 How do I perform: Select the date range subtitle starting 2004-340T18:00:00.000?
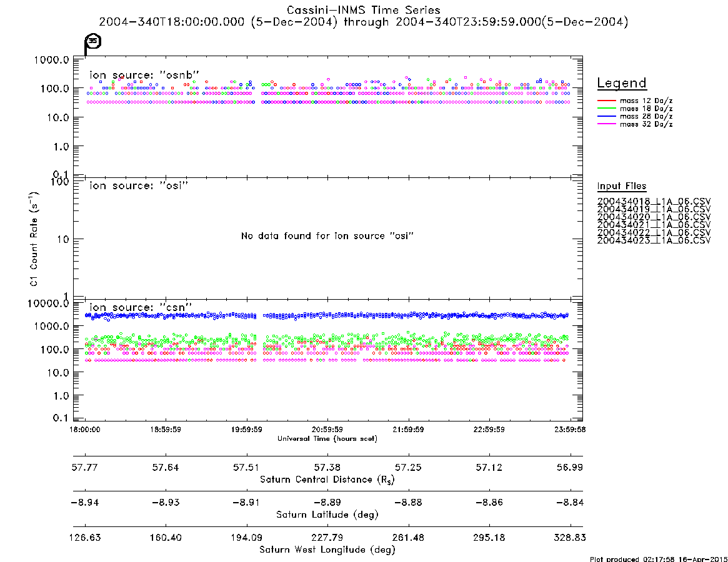pos(364,22)
